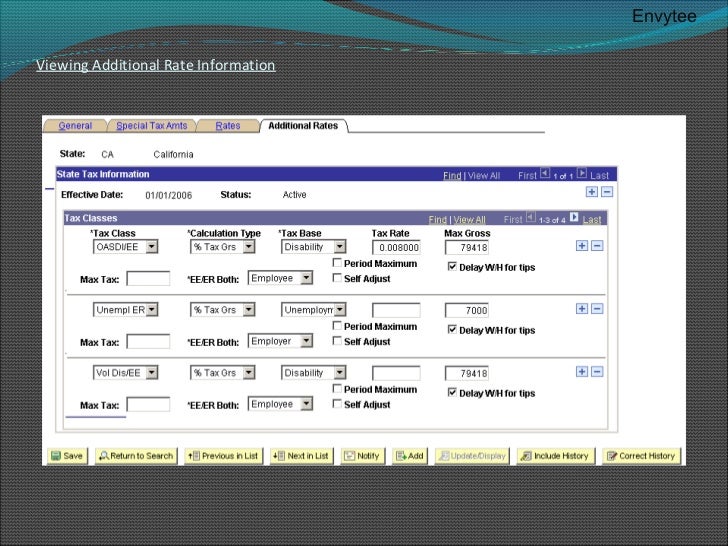Click Max Tax field in Unempl ER row
This screenshot has height=546, width=728.
(148, 342)
